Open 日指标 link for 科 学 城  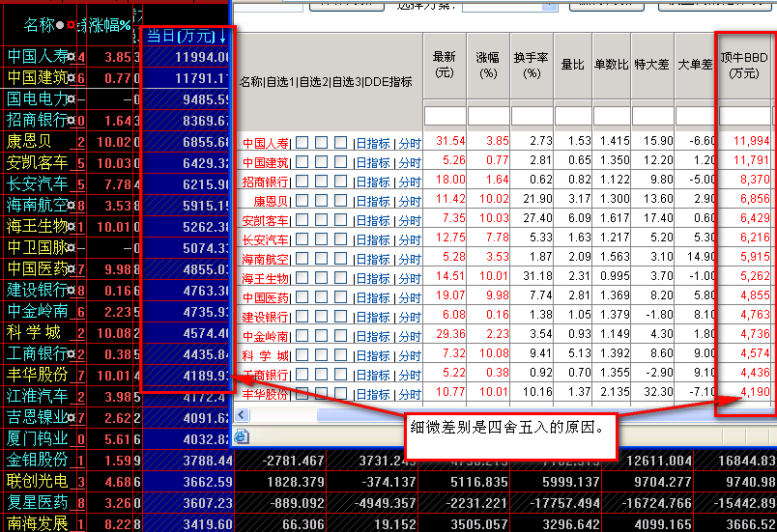click(373, 356)
